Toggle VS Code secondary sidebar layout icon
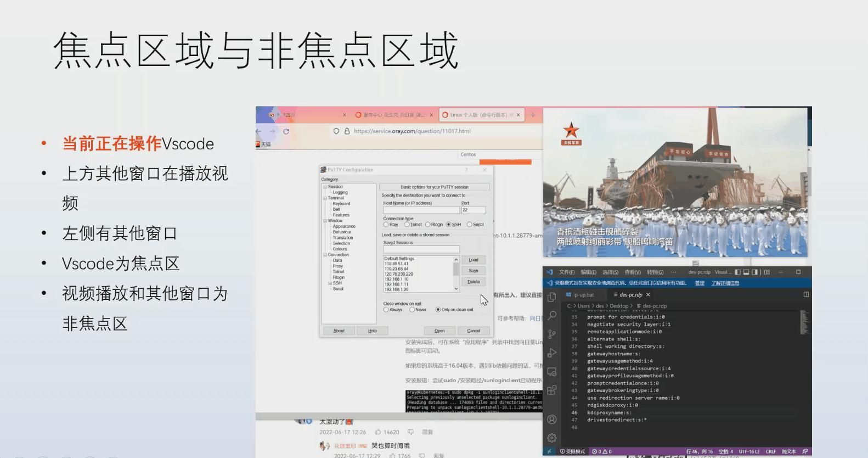This screenshot has height=458, width=868. pos(756,272)
